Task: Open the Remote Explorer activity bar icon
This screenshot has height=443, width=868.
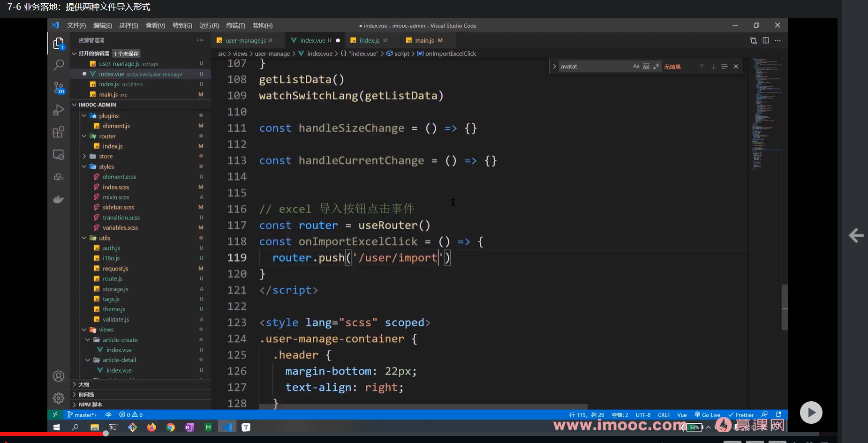Action: pos(59,155)
